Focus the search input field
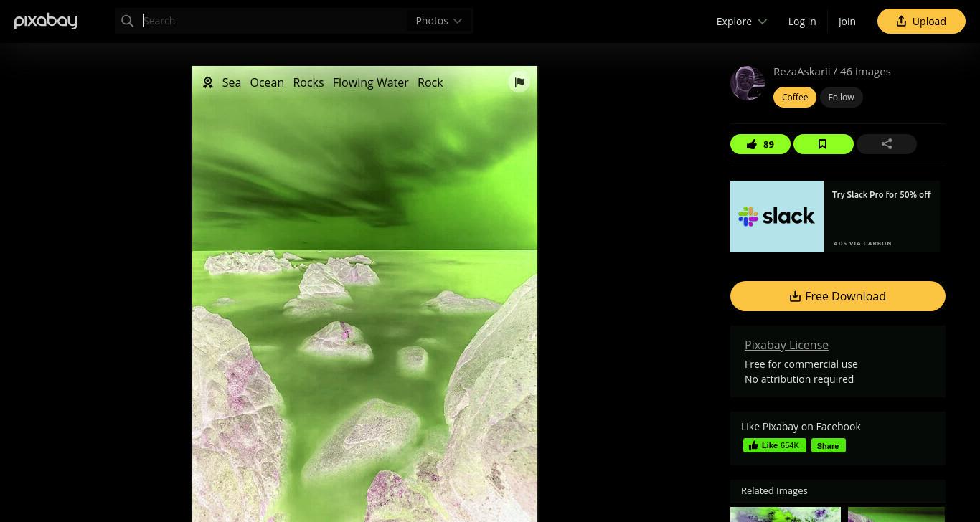 [x=273, y=21]
